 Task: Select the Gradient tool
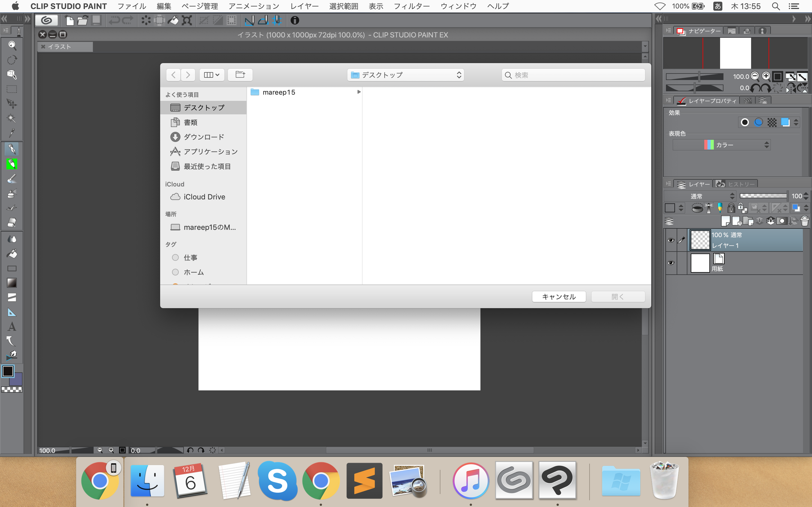pyautogui.click(x=12, y=283)
